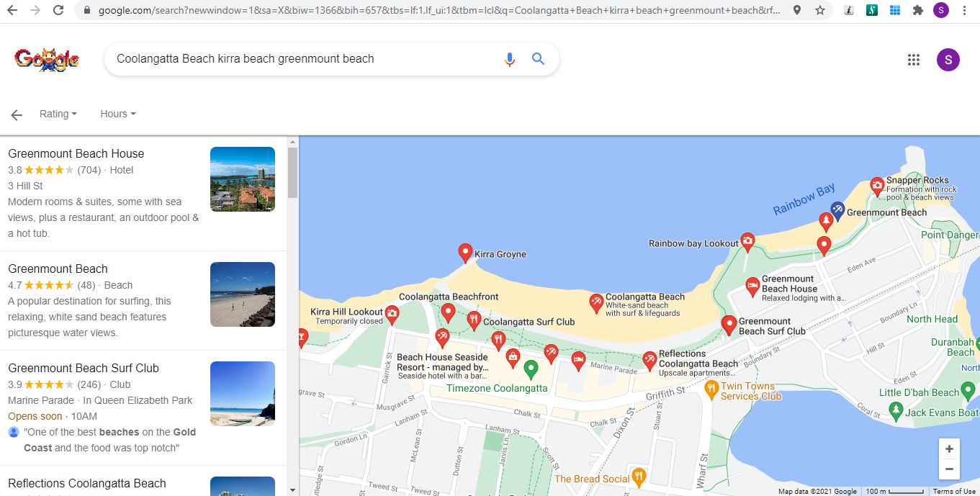Viewport: 980px width, 496px height.
Task: Select the Little D'bah Beach pin
Action: 968,392
